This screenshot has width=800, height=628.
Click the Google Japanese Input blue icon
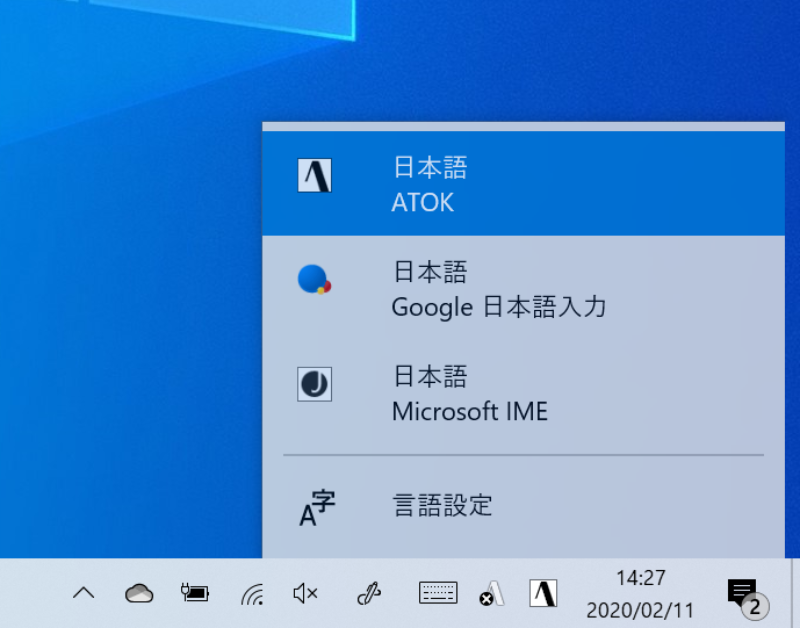click(x=314, y=279)
